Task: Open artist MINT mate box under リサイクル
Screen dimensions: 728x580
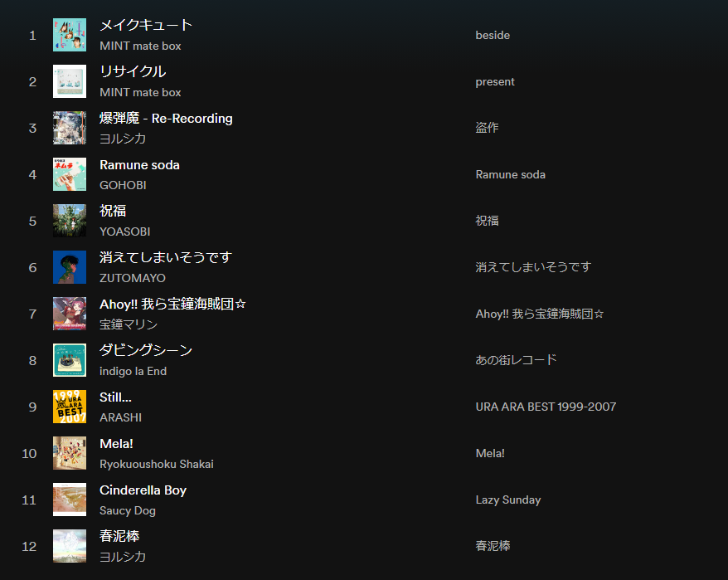Action: tap(140, 92)
